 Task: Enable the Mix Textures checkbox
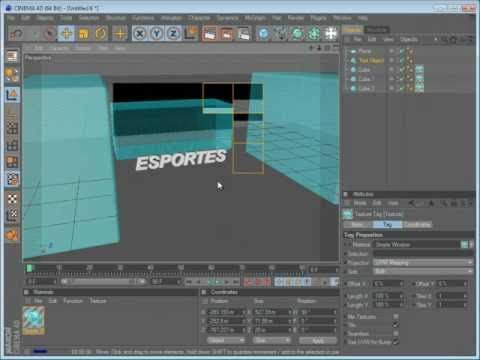(x=396, y=316)
